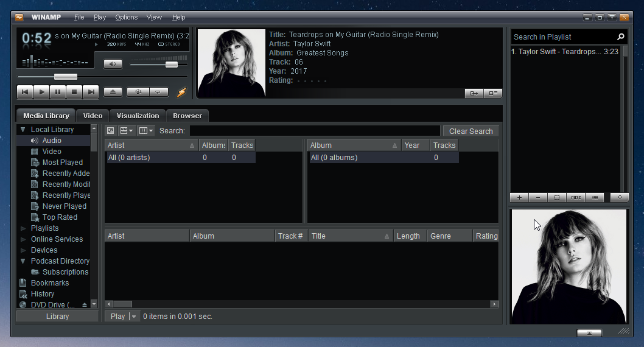The width and height of the screenshot is (644, 347).
Task: Click the Winamp logo icon in title bar
Action: (x=19, y=17)
